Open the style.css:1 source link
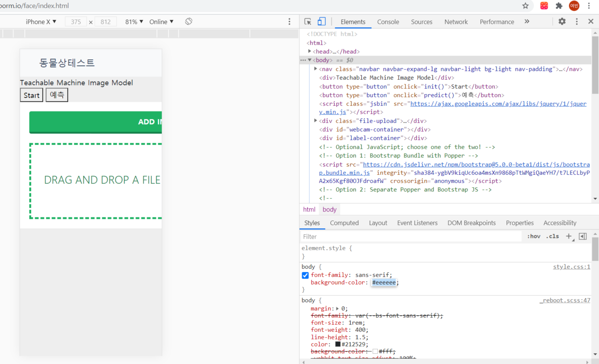Screen dimensions: 599x364 click(571, 267)
